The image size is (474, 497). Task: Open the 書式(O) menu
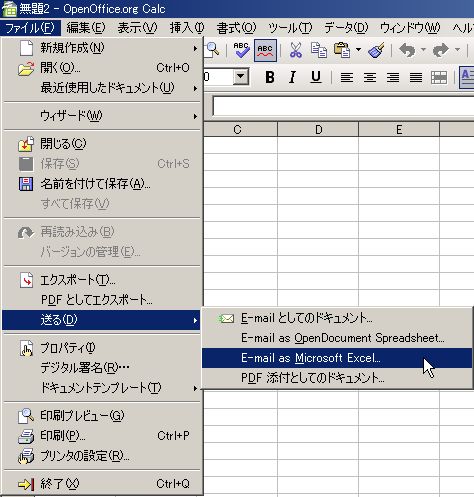[236, 28]
